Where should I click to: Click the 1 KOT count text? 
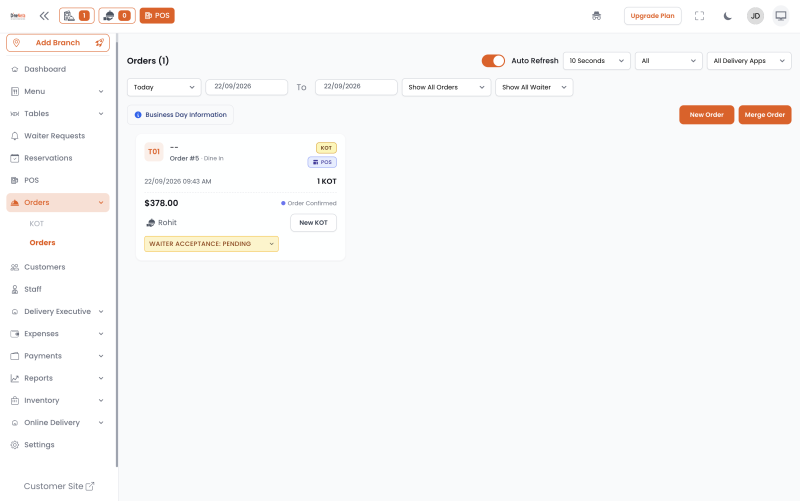(x=327, y=182)
